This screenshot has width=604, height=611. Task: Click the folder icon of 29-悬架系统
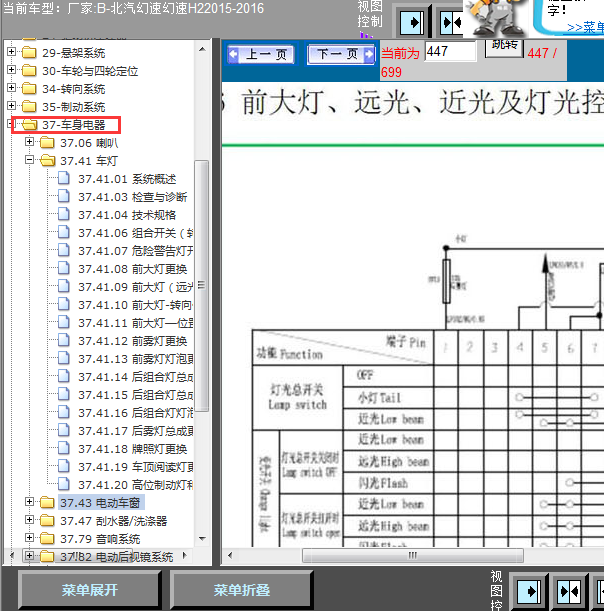(x=30, y=52)
